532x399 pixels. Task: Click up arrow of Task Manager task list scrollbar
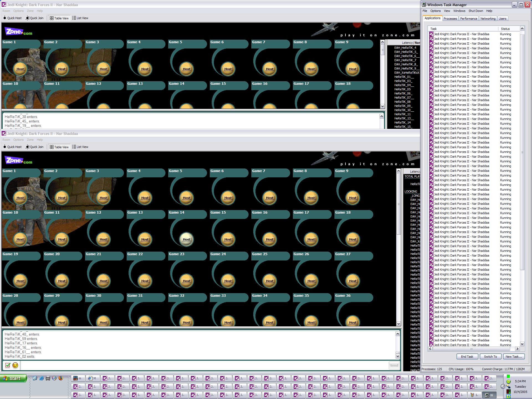[522, 28]
